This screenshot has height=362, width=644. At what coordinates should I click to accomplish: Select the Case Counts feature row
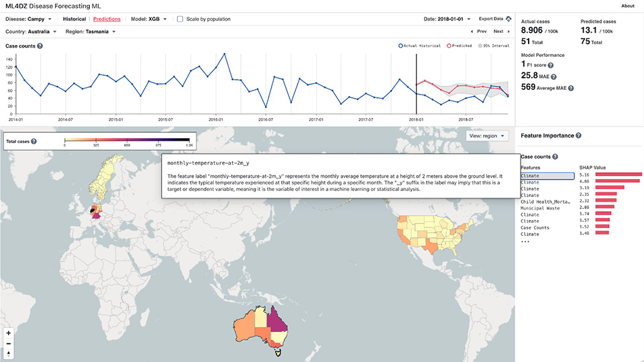(535, 228)
